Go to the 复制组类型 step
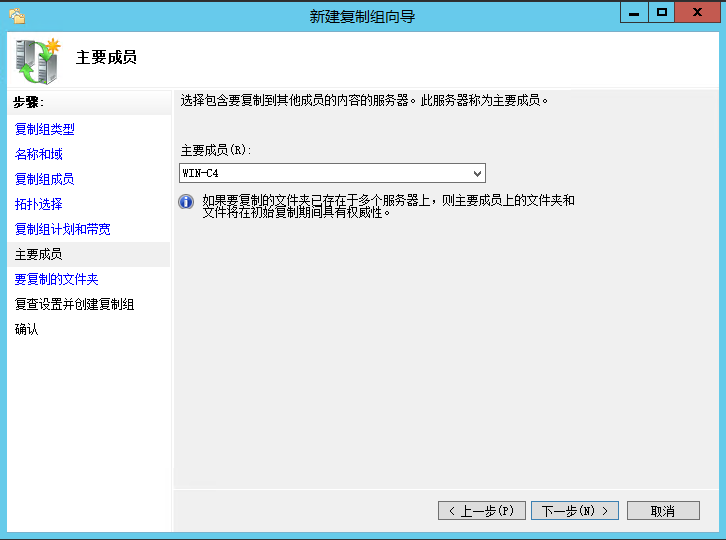 [44, 129]
